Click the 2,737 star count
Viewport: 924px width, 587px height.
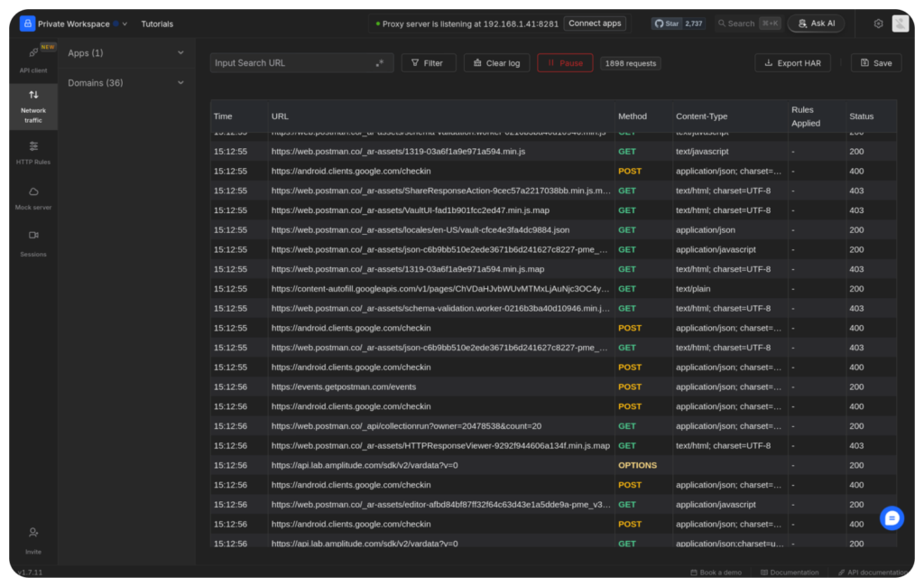694,23
